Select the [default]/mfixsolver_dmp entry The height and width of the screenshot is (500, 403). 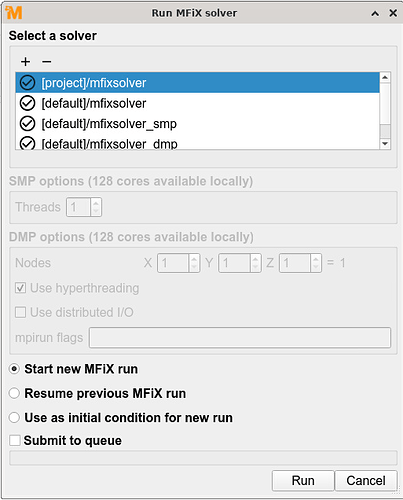pyautogui.click(x=197, y=143)
